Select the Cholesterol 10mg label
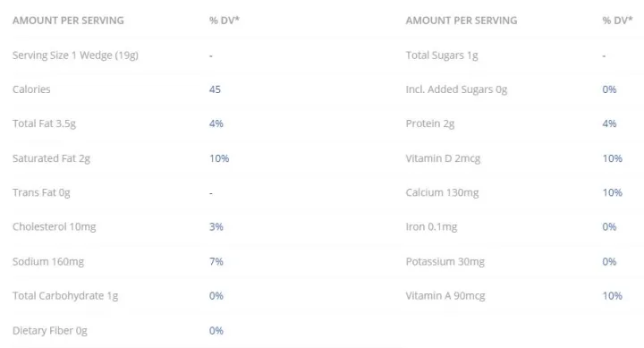This screenshot has width=644, height=348. 54,227
